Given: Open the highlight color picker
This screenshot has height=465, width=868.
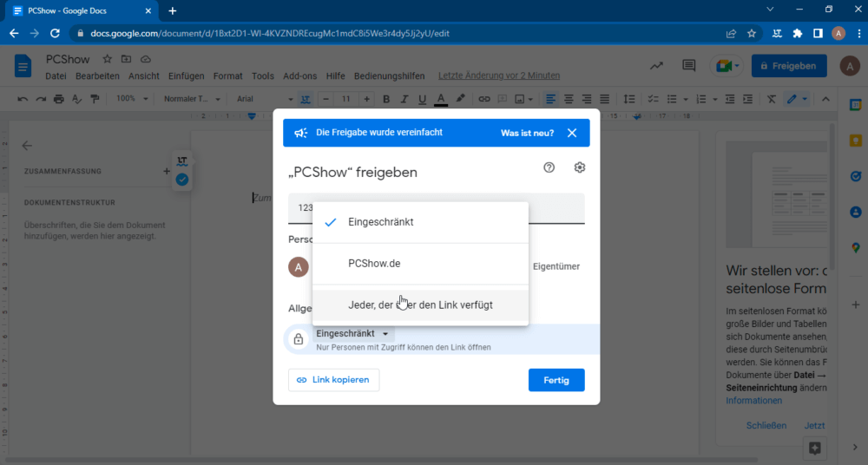Looking at the screenshot, I should (460, 99).
